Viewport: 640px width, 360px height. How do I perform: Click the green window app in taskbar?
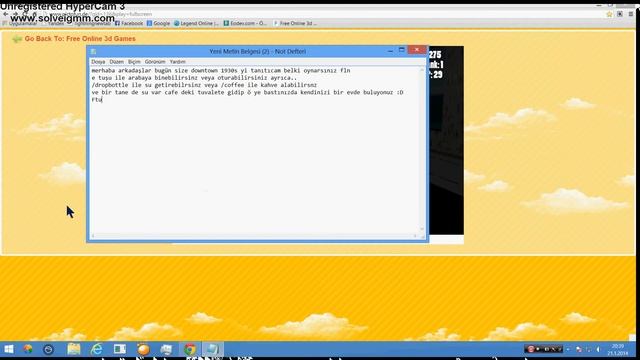point(120,349)
